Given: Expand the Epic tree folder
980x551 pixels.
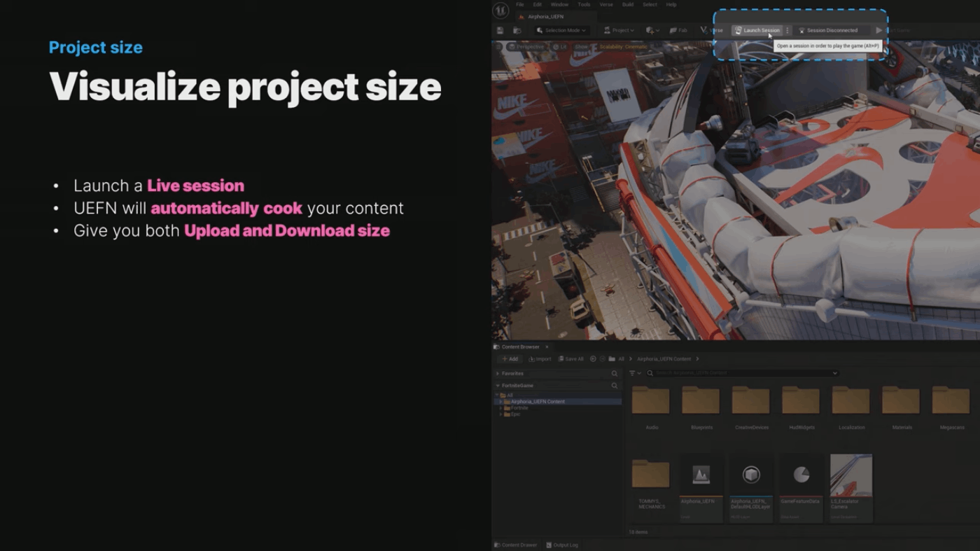Looking at the screenshot, I should (x=501, y=414).
